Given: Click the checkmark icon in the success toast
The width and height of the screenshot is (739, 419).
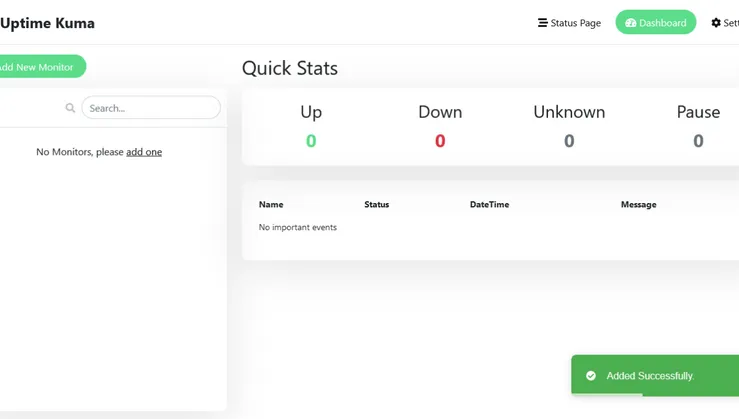Looking at the screenshot, I should tap(591, 376).
